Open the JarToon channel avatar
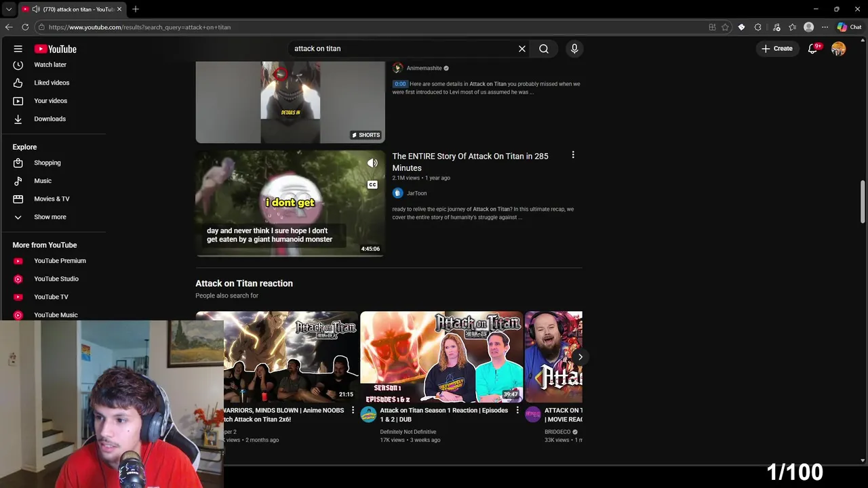The height and width of the screenshot is (488, 868). pyautogui.click(x=397, y=193)
